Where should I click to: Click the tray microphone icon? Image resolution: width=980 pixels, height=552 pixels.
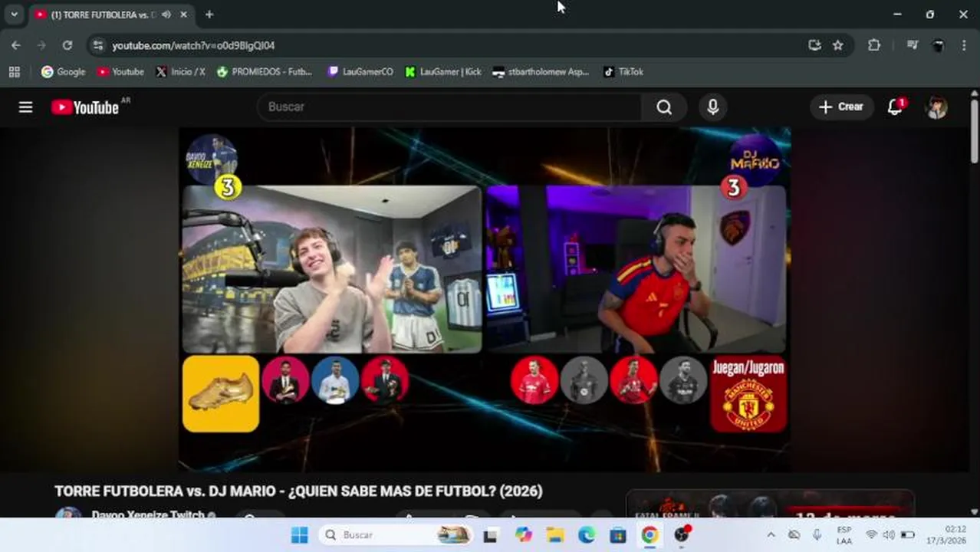pyautogui.click(x=817, y=535)
